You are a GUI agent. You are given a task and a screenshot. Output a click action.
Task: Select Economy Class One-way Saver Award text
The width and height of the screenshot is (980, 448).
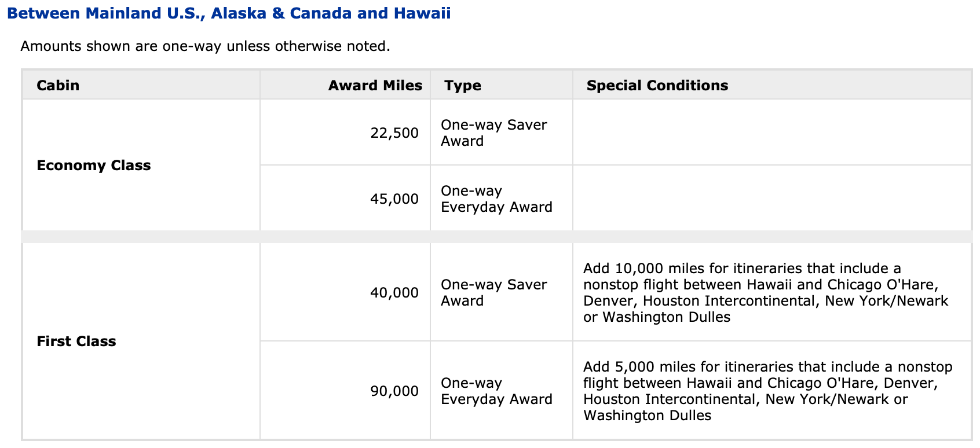(x=493, y=133)
